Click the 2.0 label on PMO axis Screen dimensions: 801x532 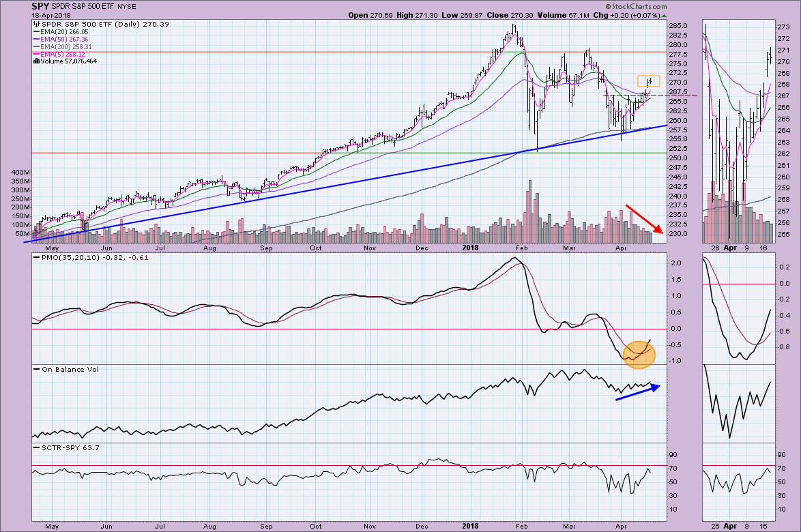click(x=676, y=263)
